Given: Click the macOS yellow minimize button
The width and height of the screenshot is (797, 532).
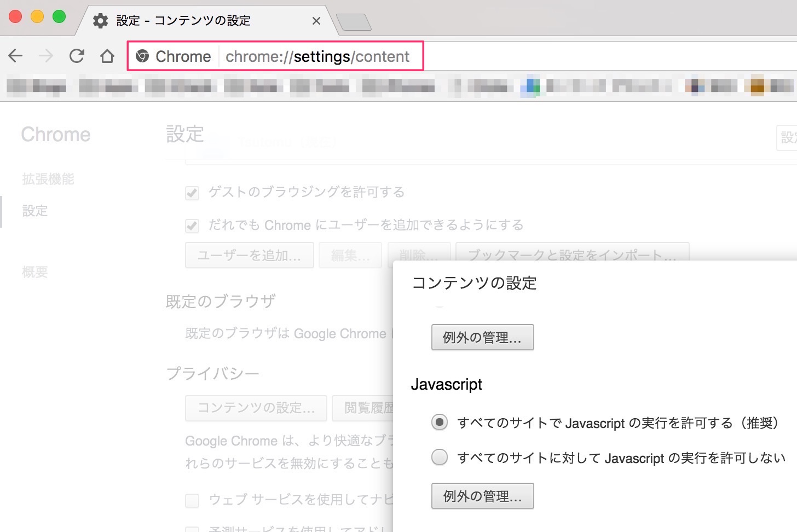Looking at the screenshot, I should [x=37, y=16].
